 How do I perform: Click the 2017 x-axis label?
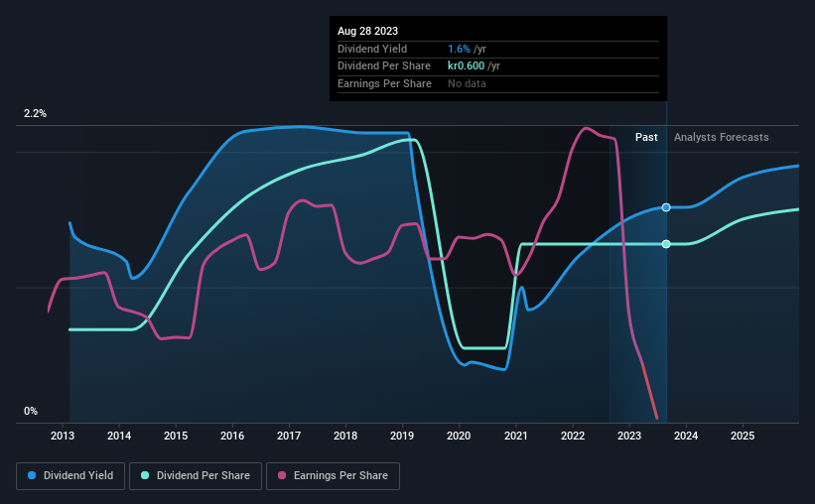pyautogui.click(x=289, y=436)
